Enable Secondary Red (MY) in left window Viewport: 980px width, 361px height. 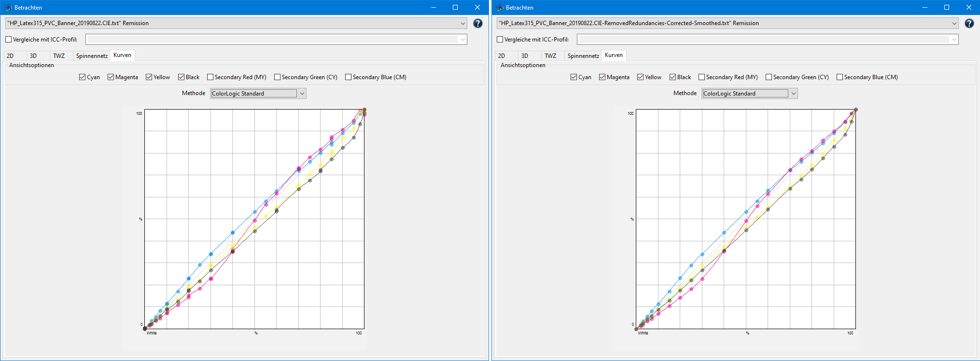(x=210, y=77)
